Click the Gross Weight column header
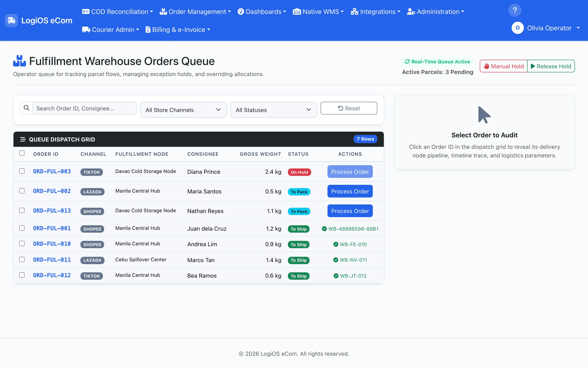 click(260, 154)
